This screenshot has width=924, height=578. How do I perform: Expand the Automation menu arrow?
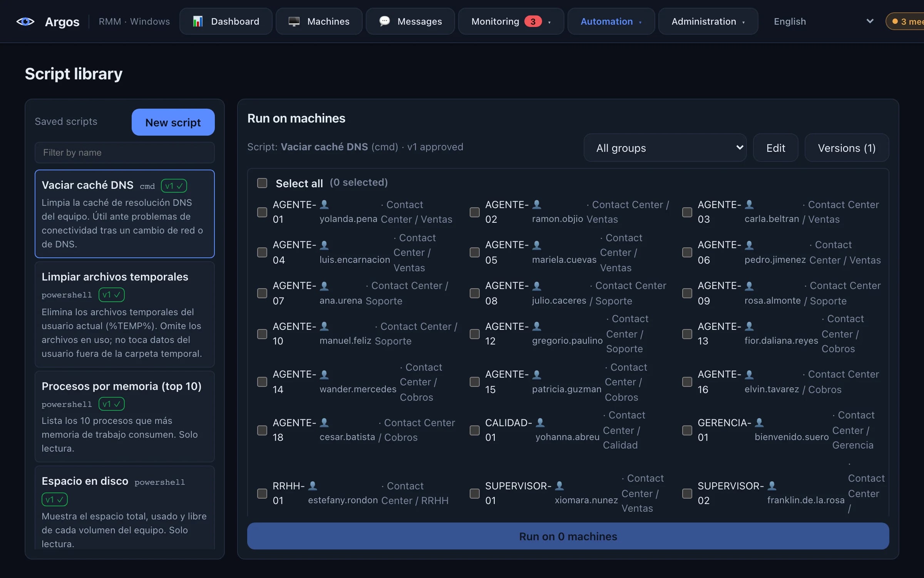coord(640,22)
